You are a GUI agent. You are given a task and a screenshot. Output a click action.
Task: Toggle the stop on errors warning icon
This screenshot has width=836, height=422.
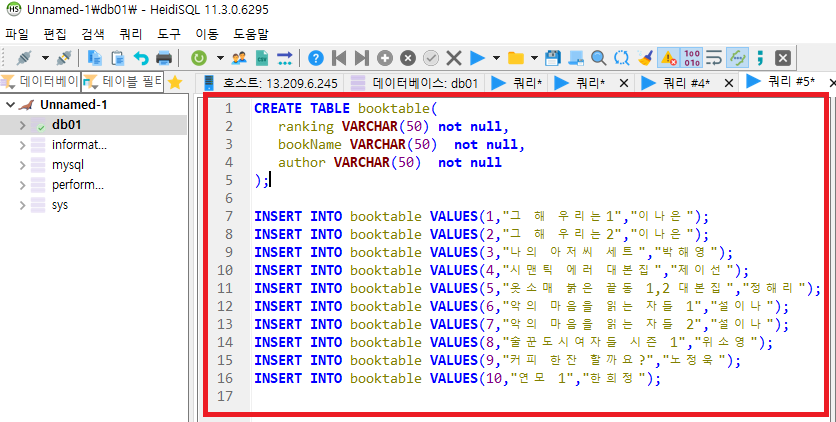click(669, 58)
